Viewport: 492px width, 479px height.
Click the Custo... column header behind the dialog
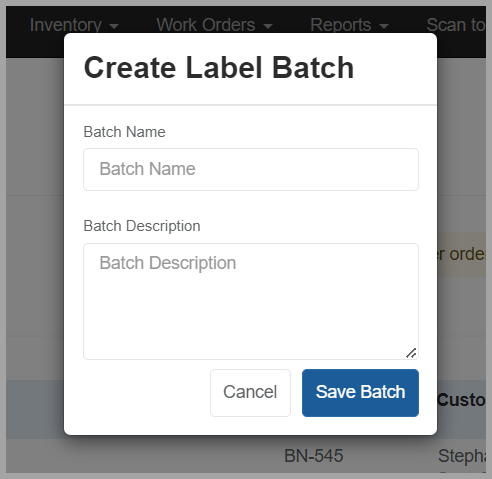[x=461, y=400]
